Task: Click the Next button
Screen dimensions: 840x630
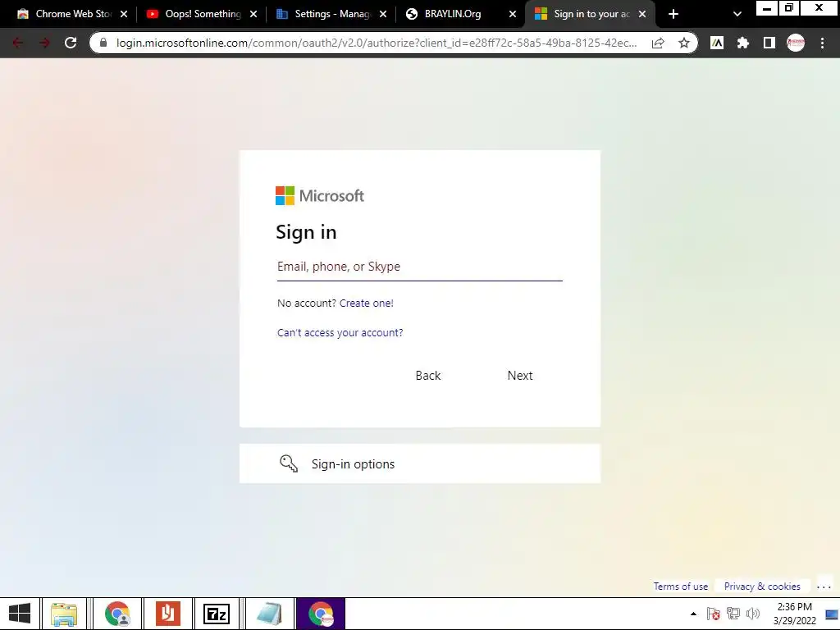Action: (520, 376)
